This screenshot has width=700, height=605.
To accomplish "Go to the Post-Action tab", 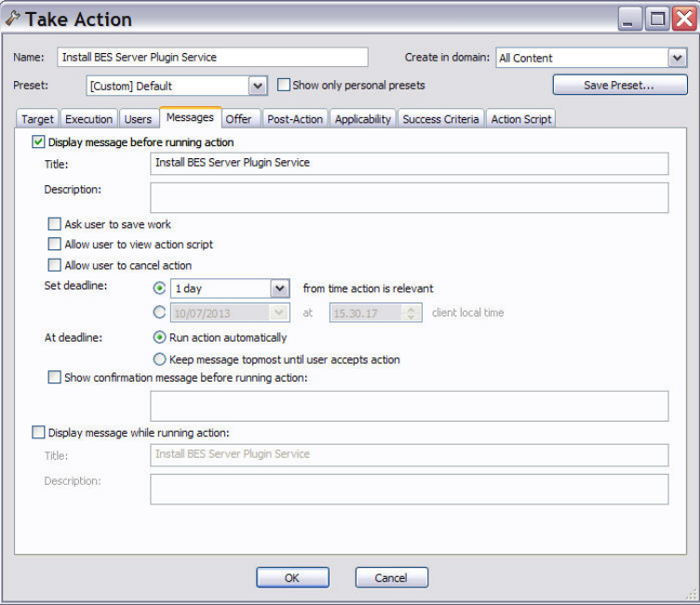I will (x=295, y=119).
